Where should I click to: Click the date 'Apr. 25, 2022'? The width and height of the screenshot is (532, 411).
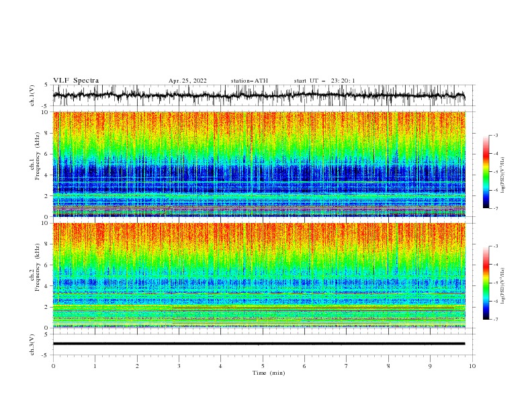click(x=187, y=81)
